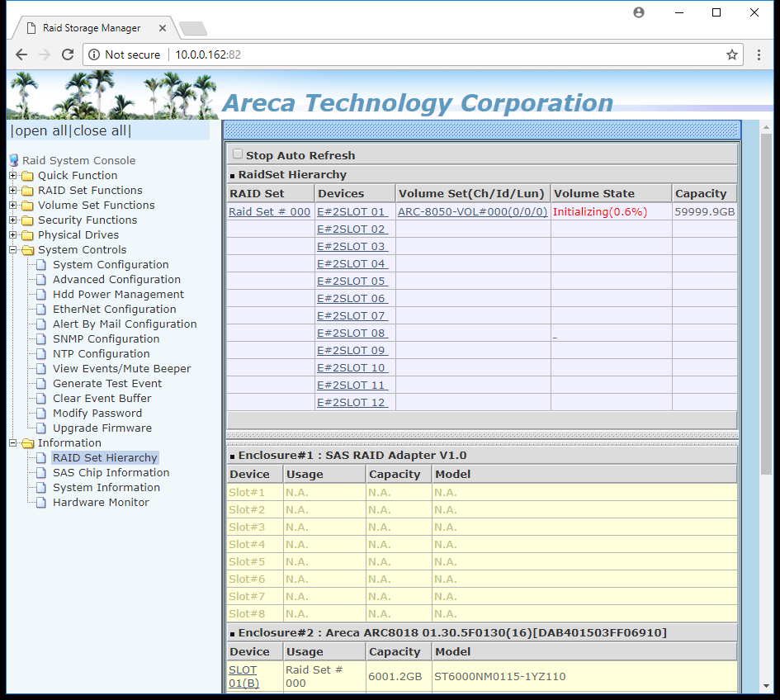The height and width of the screenshot is (700, 780).
Task: Click the browser forward arrow icon
Action: [x=45, y=54]
